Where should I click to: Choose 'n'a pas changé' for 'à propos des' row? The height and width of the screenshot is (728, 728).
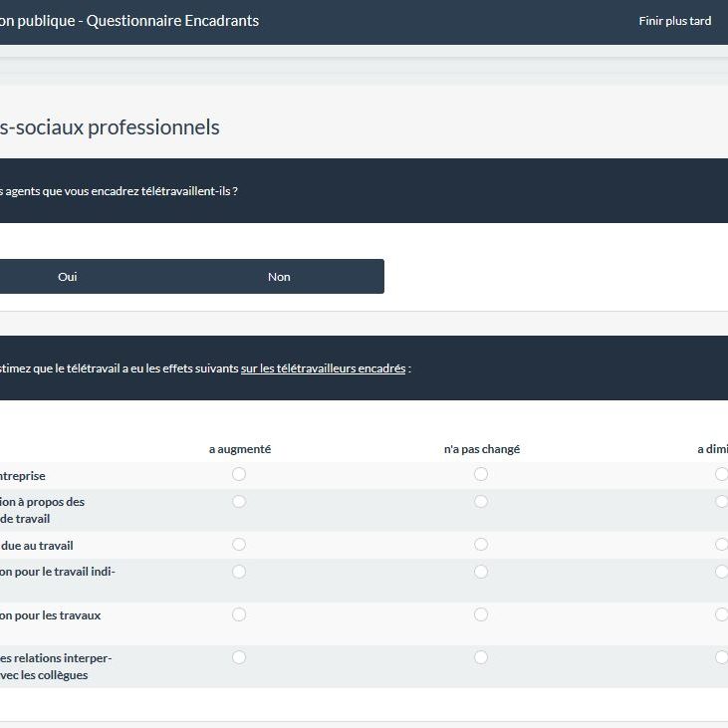click(x=481, y=501)
